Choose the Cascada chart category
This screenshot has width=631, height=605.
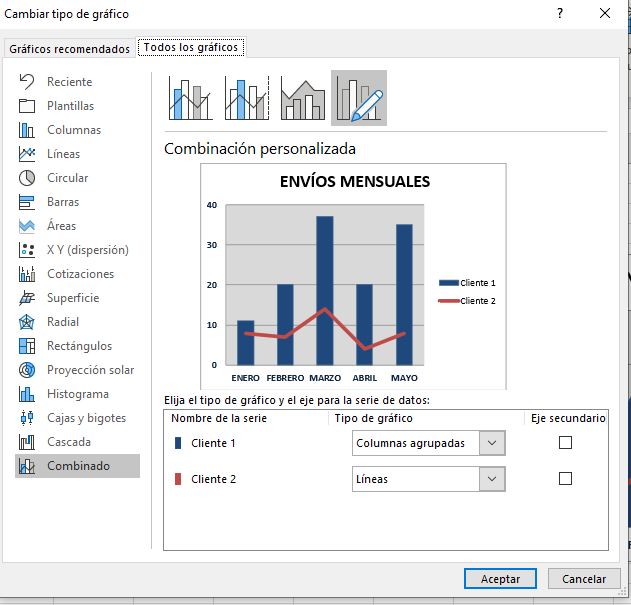68,442
